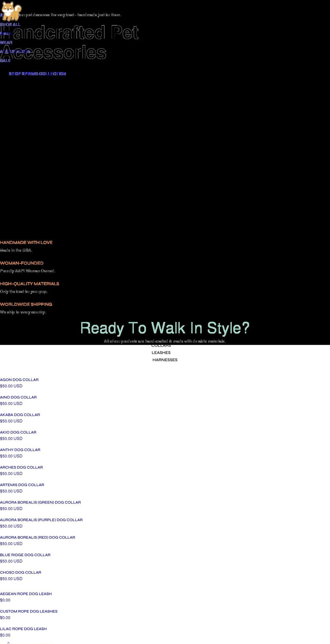330x644 pixels.
Task: Click the 'Ready To Walk In Style?' heading
Action: coord(165,328)
